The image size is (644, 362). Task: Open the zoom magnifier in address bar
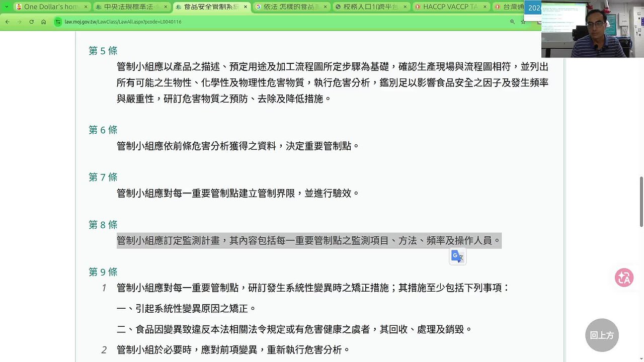click(x=512, y=22)
